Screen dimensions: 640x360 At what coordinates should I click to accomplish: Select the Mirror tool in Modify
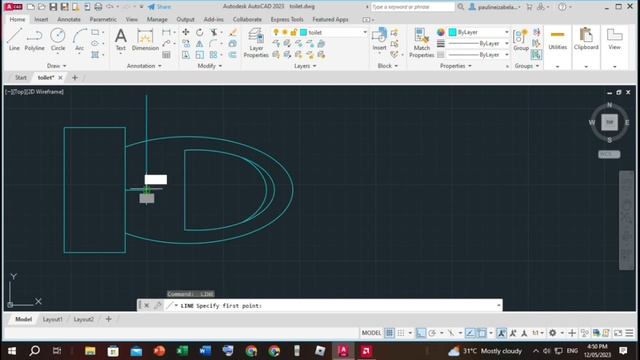199,44
